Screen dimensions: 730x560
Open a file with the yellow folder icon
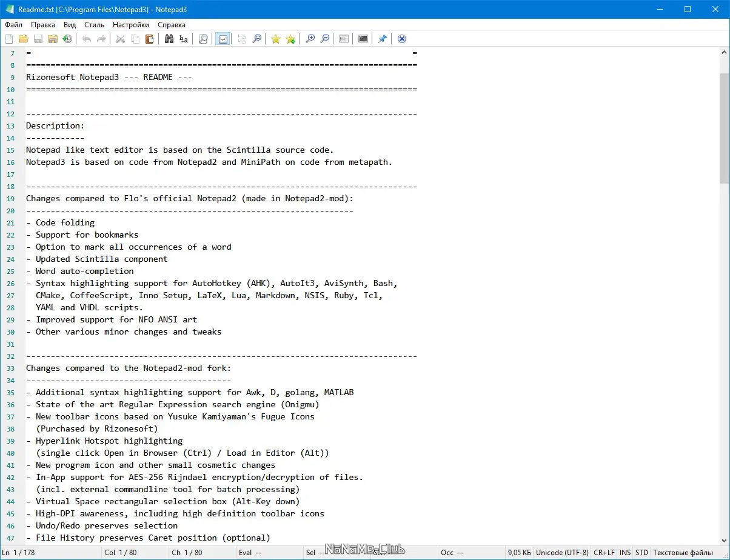(x=23, y=39)
